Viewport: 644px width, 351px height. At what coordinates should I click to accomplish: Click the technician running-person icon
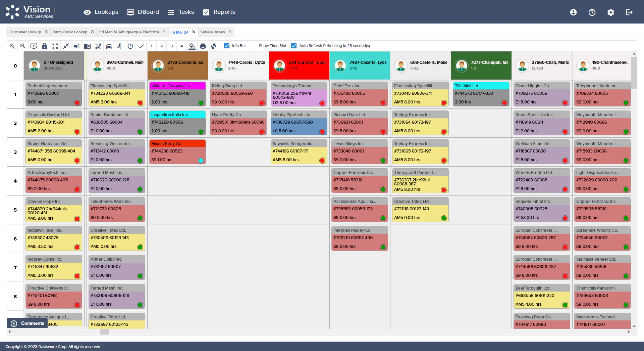click(119, 46)
